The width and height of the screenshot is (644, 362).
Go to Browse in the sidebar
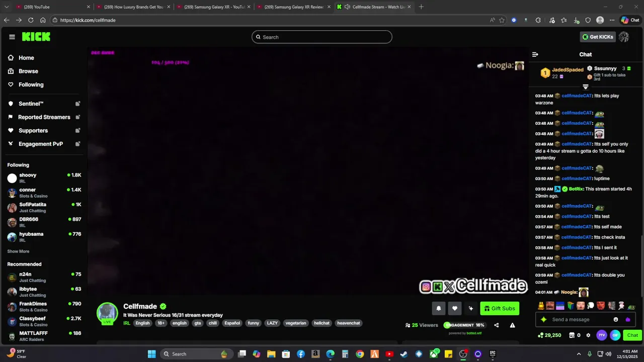point(23,71)
